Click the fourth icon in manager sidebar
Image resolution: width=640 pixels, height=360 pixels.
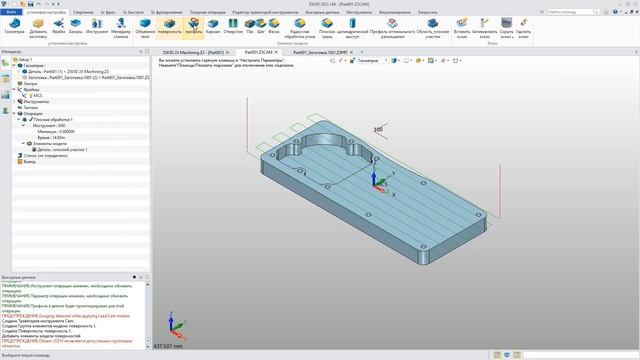click(5, 111)
